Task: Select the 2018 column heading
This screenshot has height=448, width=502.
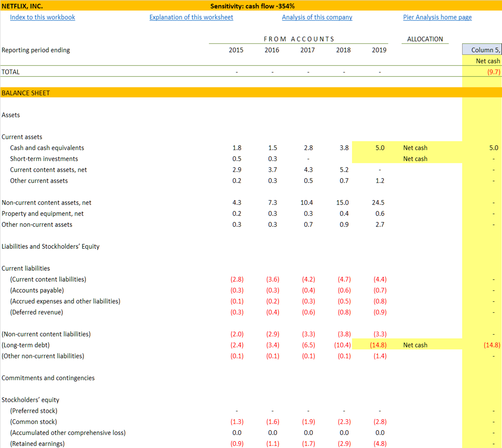Action: pos(343,50)
